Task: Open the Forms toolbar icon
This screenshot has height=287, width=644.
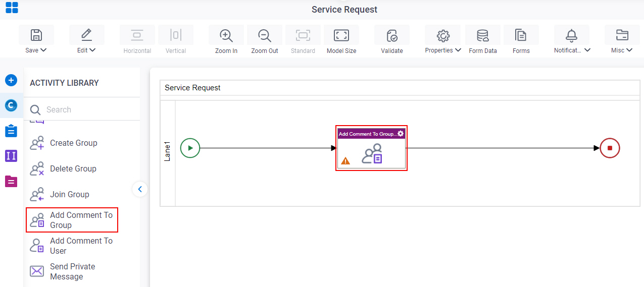Action: coord(521,35)
